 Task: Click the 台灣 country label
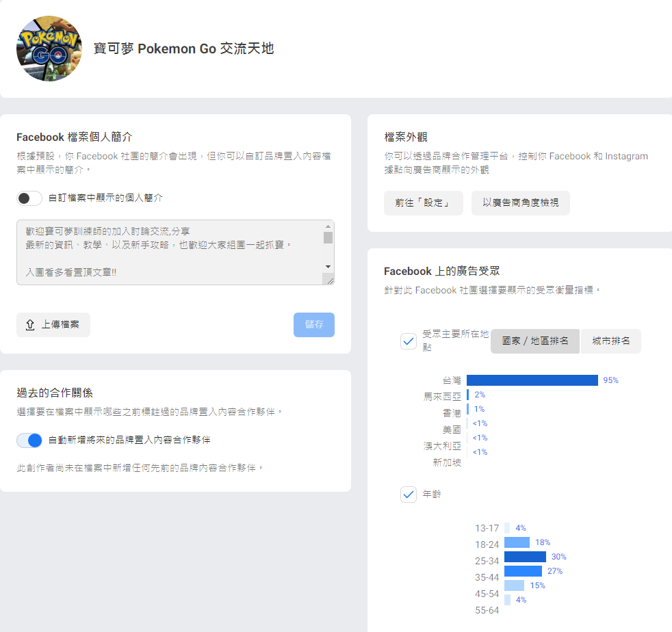tap(452, 380)
